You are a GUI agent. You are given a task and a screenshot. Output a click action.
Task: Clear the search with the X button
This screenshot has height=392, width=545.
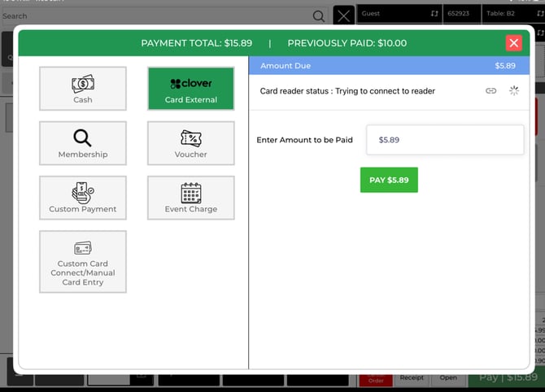click(x=344, y=15)
